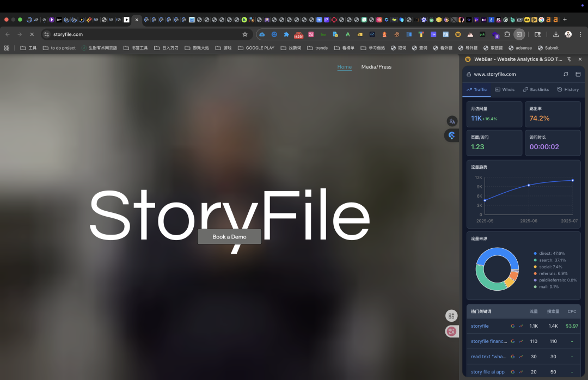The width and height of the screenshot is (588, 380).
Task: Open the Media/Press page link
Action: click(376, 67)
